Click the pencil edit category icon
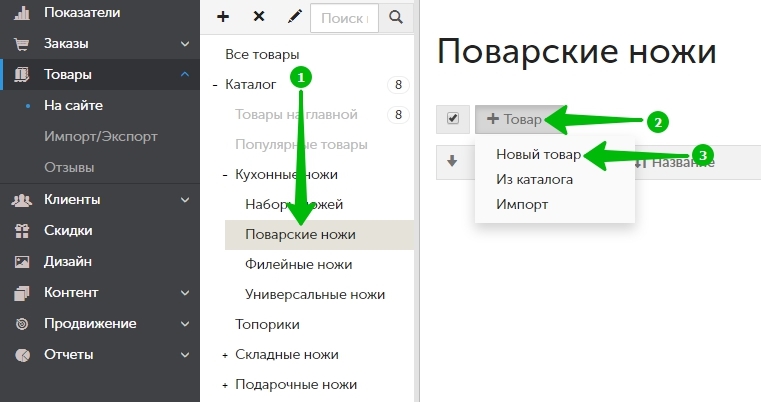761x402 pixels. click(294, 17)
